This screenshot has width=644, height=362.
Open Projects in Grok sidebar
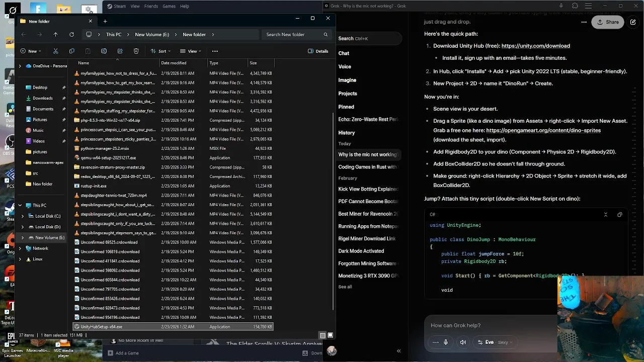(x=348, y=94)
